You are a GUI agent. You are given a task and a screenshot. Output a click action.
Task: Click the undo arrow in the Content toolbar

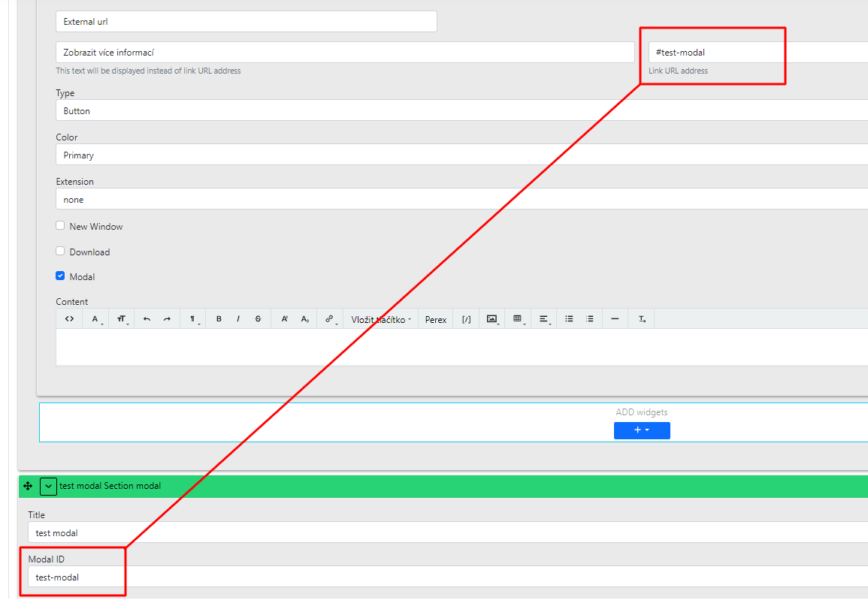point(147,319)
